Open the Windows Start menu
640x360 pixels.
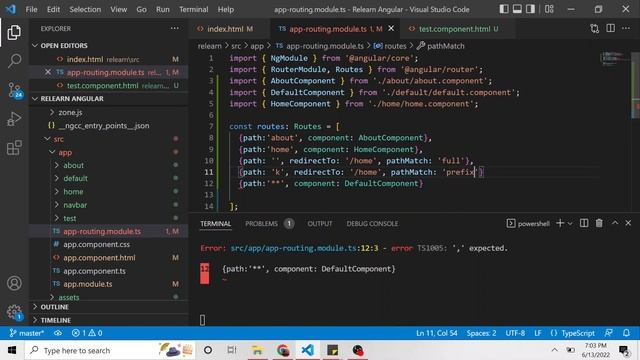click(x=12, y=350)
